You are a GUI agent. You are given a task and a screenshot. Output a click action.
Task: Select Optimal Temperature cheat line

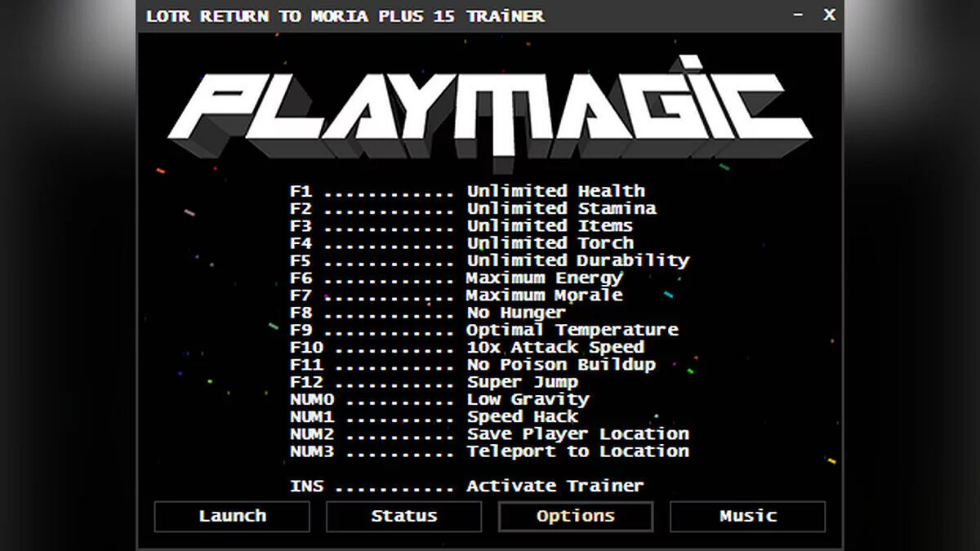[572, 330]
